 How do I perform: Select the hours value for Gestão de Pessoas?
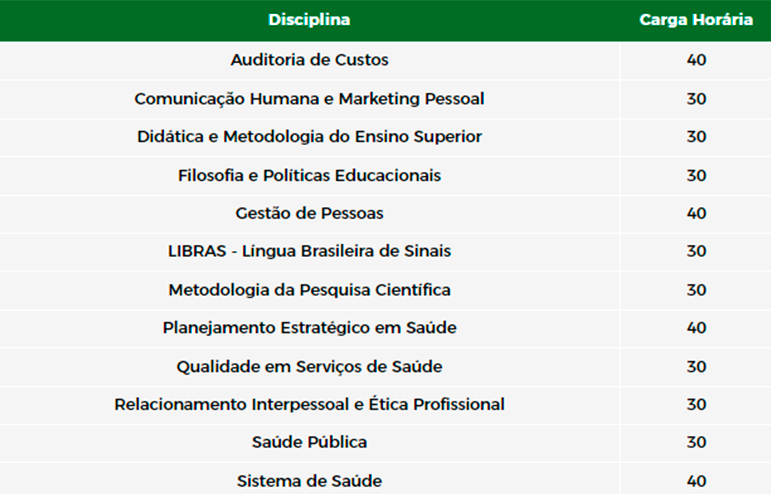point(696,213)
